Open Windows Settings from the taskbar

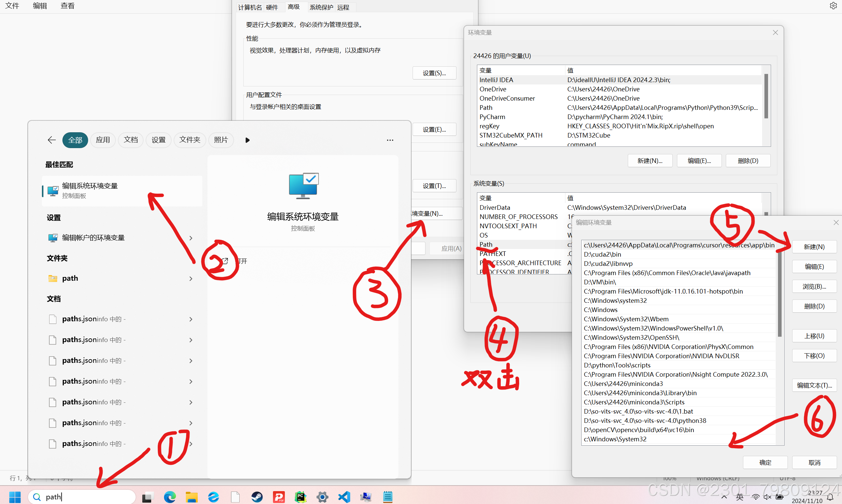click(x=322, y=497)
